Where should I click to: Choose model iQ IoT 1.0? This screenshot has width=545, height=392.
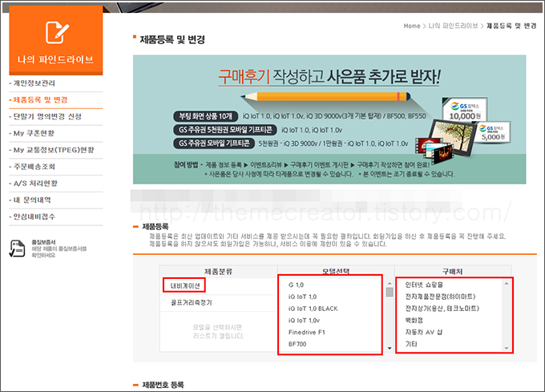302,297
